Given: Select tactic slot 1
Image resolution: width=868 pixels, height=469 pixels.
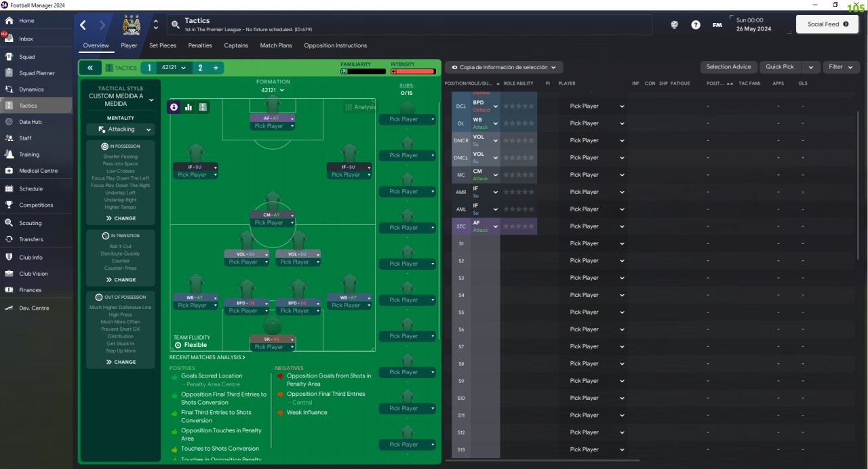Looking at the screenshot, I should (x=149, y=68).
